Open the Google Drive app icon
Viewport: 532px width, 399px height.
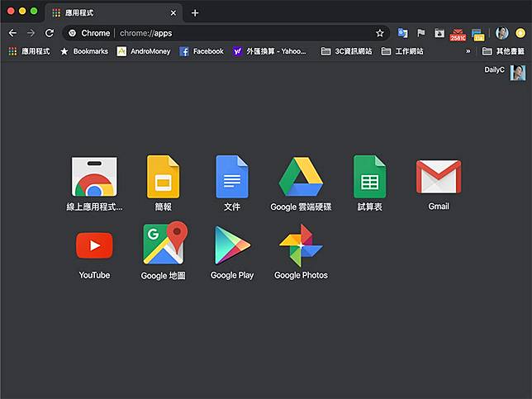click(301, 177)
